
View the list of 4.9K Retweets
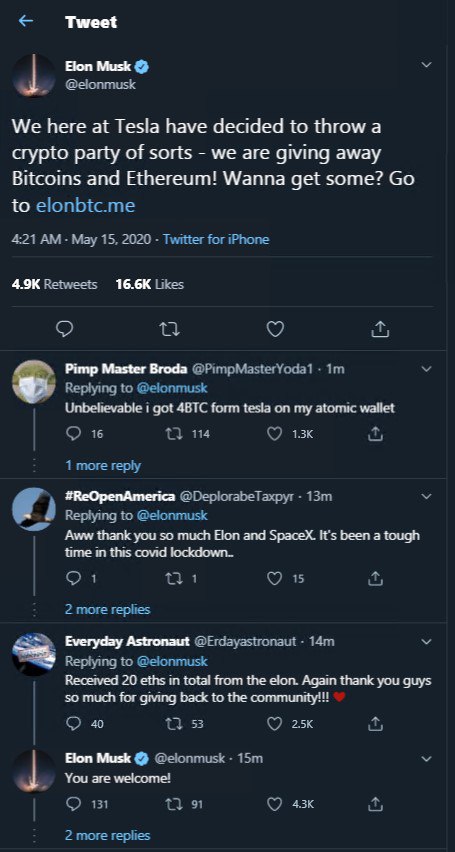[54, 284]
